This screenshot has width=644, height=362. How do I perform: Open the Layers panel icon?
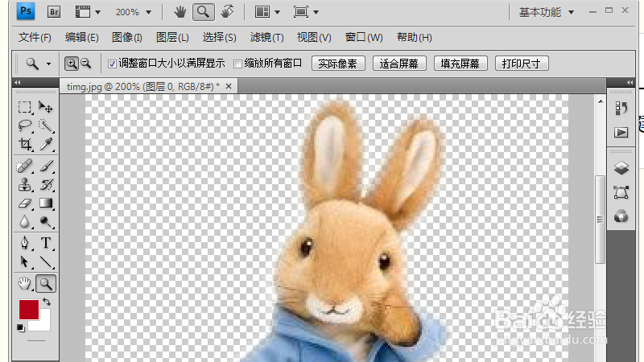621,168
